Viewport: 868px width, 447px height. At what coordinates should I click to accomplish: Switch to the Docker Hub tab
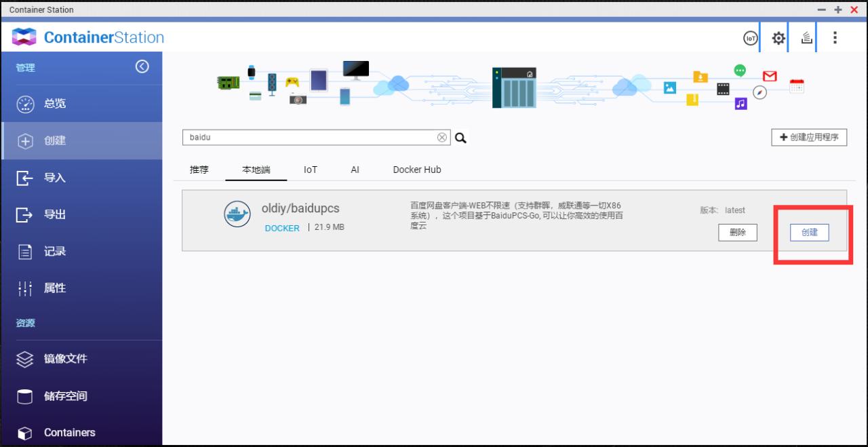pyautogui.click(x=416, y=170)
